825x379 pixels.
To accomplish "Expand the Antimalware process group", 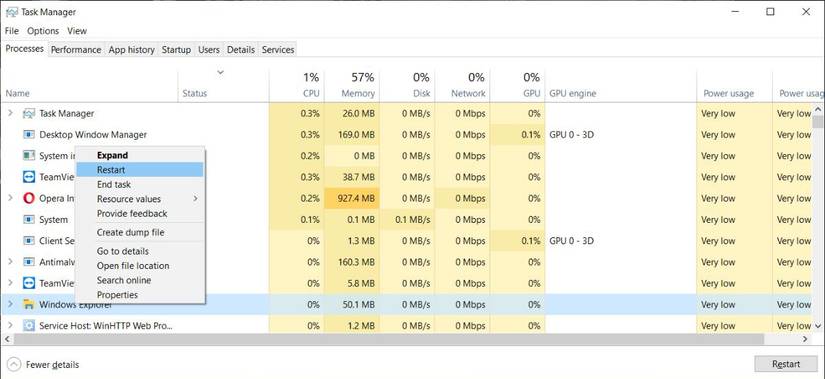I will click(x=10, y=262).
